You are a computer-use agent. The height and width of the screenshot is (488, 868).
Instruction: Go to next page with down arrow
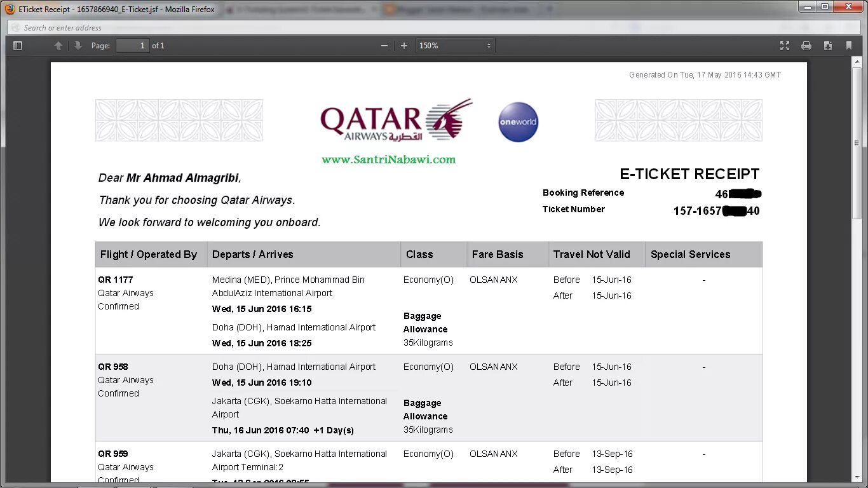78,46
